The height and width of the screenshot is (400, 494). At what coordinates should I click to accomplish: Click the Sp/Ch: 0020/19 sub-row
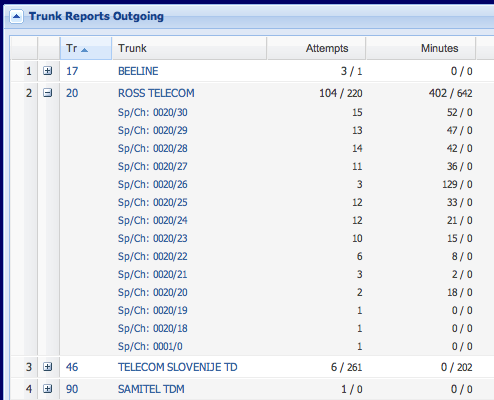tap(152, 310)
